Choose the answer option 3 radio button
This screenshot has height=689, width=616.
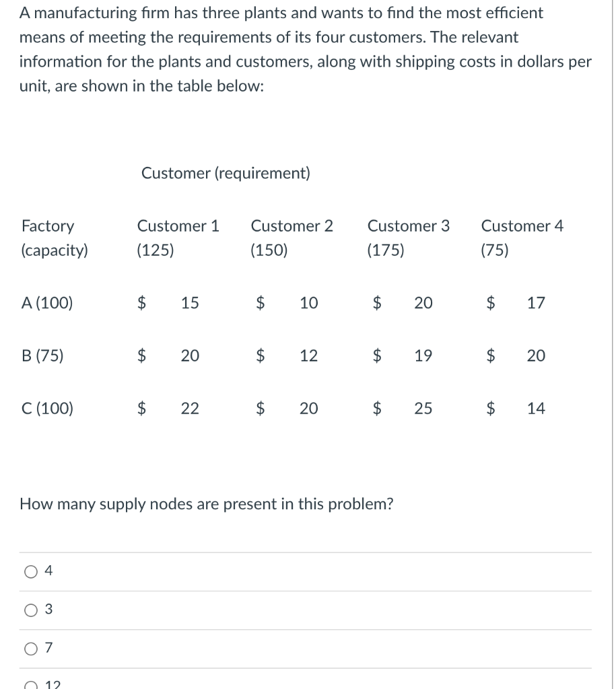click(31, 610)
